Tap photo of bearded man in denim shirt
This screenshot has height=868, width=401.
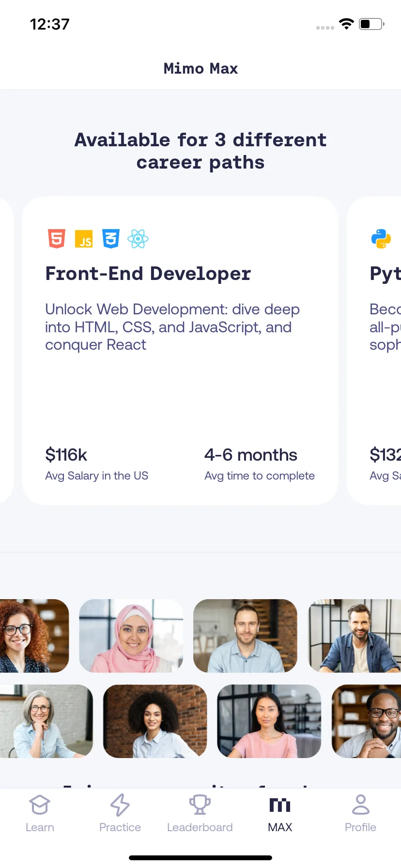355,636
